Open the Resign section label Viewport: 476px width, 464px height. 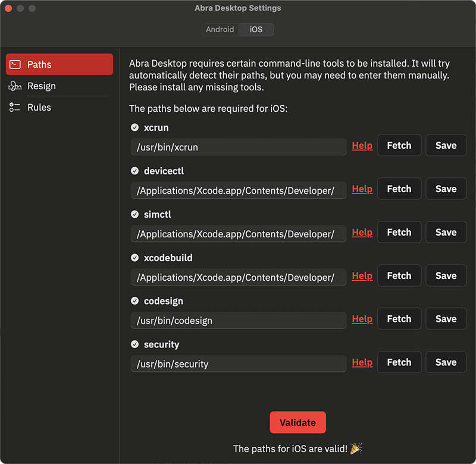pyautogui.click(x=42, y=86)
